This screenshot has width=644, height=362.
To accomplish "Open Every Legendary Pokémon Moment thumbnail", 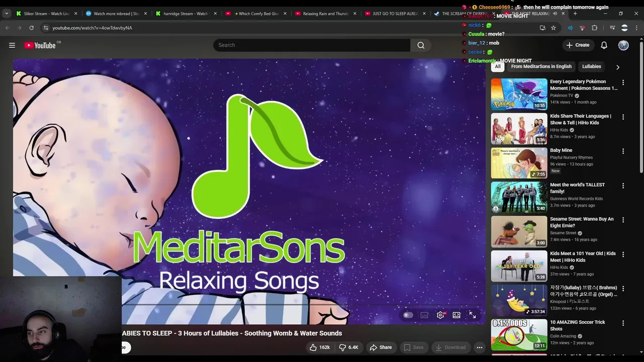I will [519, 94].
